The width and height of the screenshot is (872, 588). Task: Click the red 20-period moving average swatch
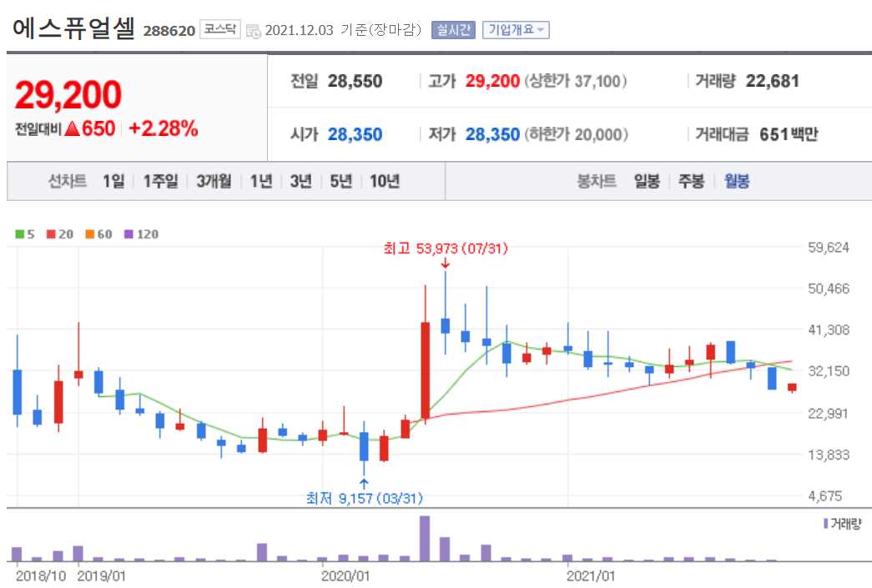click(x=51, y=234)
